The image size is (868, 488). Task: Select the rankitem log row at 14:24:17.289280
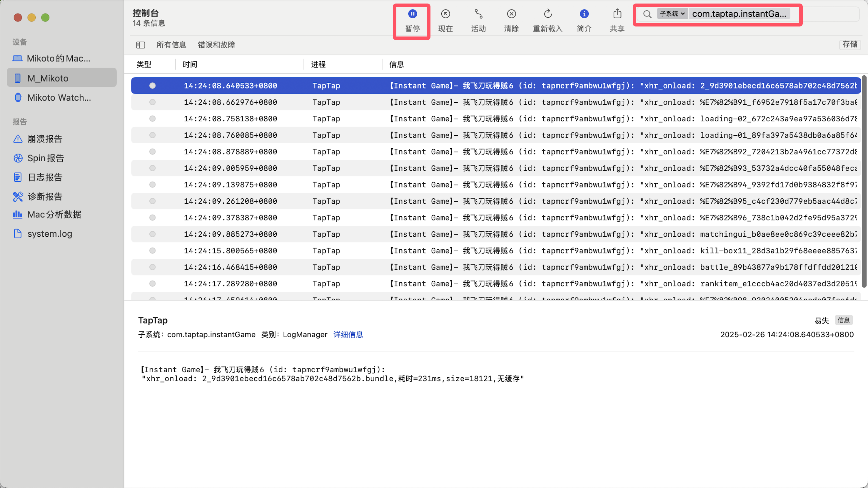coord(496,284)
